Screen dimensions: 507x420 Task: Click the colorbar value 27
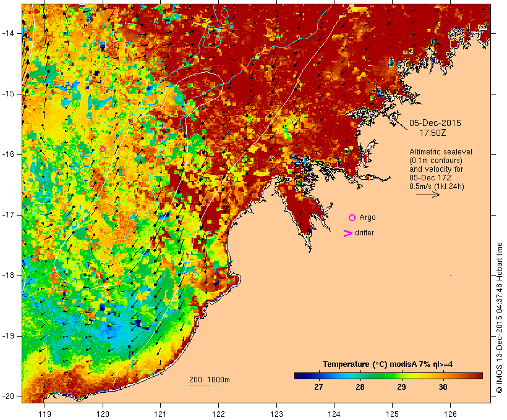pyautogui.click(x=318, y=387)
